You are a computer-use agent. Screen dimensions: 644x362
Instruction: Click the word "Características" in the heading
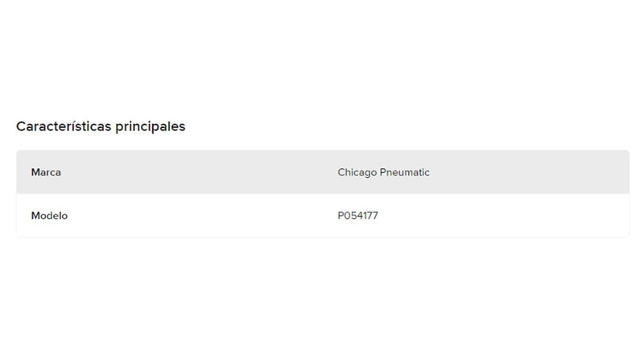tap(59, 127)
